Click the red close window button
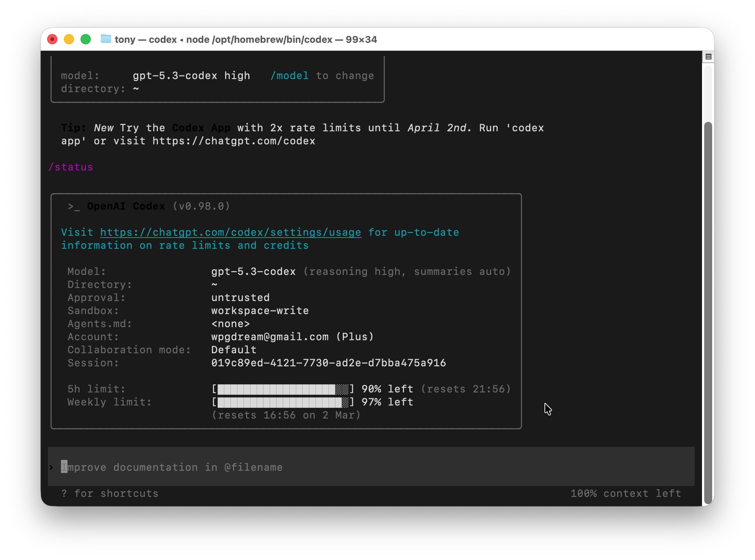The width and height of the screenshot is (755, 560). pyautogui.click(x=53, y=39)
